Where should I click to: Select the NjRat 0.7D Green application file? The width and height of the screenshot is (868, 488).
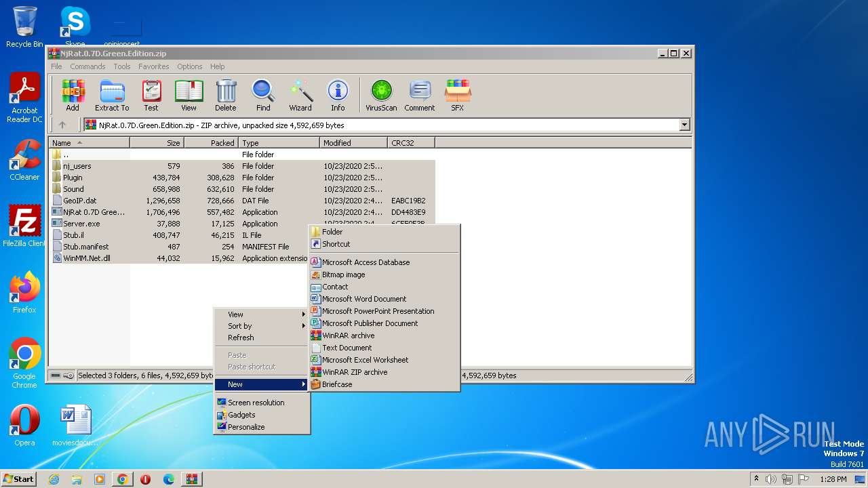242,212
